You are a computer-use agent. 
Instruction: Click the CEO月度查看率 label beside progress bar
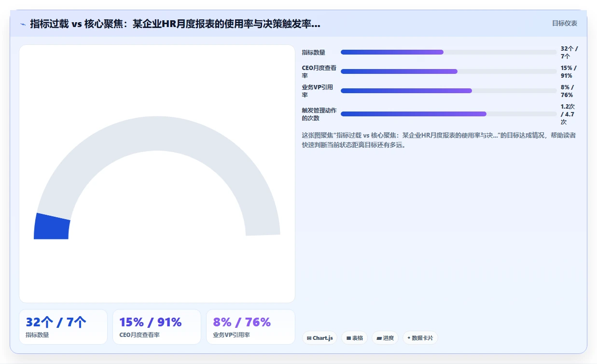319,72
